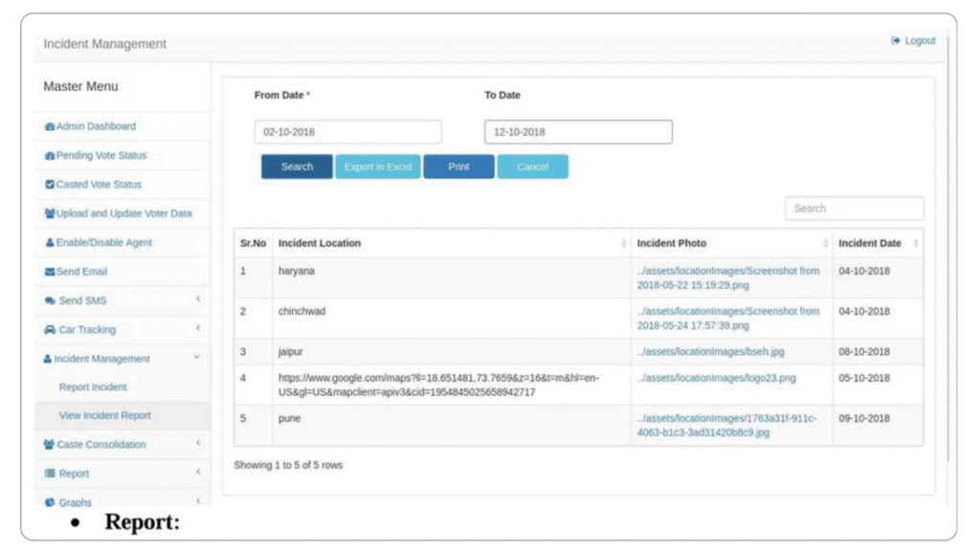Viewport: 980px width, 552px height.
Task: Click the Car Tracking car icon
Action: pos(50,330)
